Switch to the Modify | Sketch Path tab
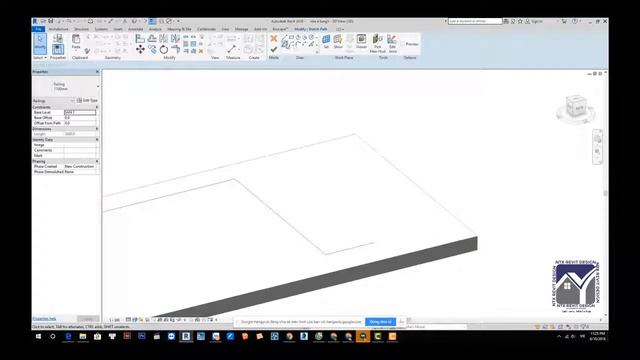The width and height of the screenshot is (640, 360). click(x=311, y=29)
